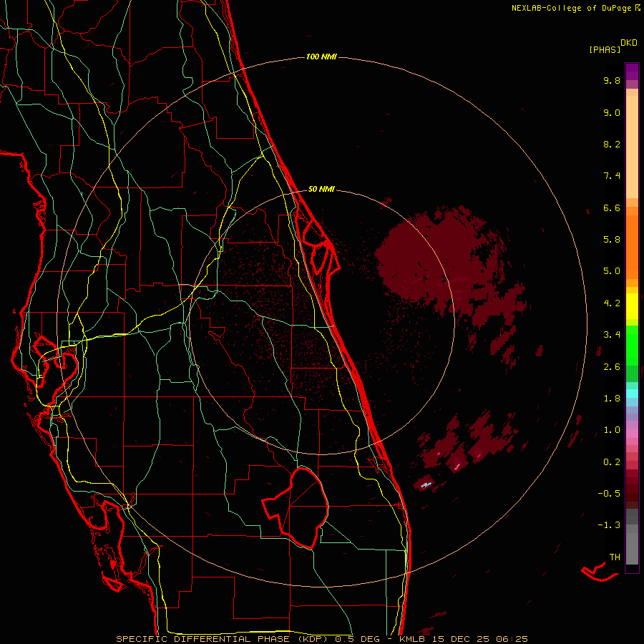Click the 2.6 value on the color scale

tap(612, 367)
